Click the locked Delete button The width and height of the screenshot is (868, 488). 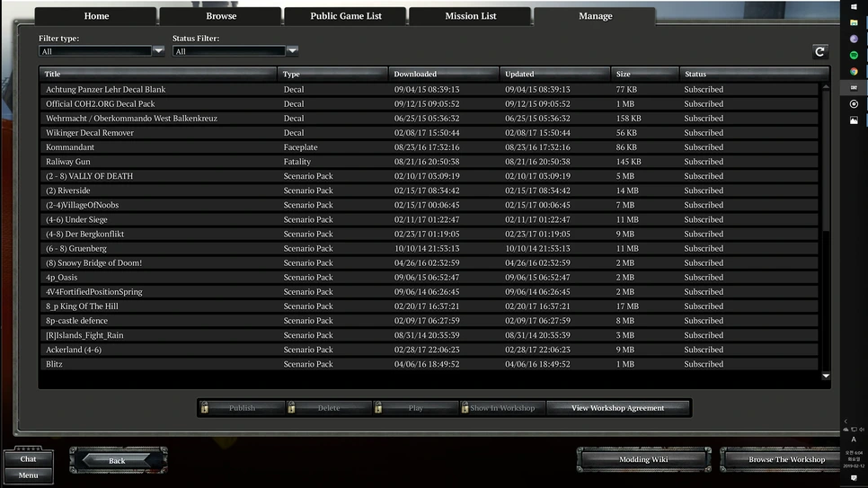(329, 408)
